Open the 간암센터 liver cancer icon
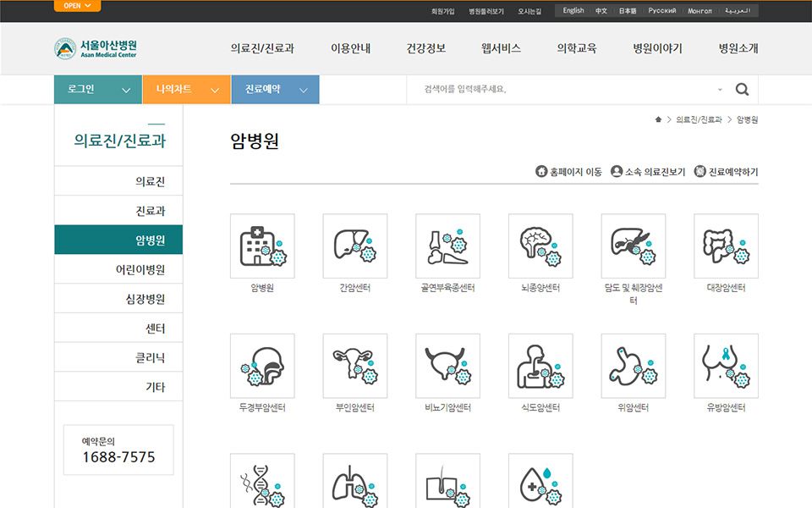 (355, 246)
